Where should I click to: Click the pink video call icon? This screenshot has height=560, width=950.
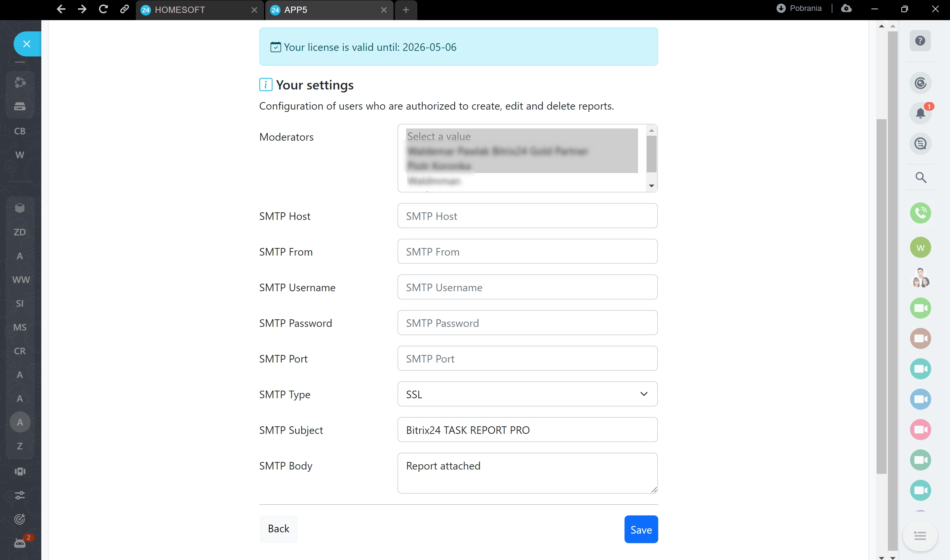coord(920,430)
